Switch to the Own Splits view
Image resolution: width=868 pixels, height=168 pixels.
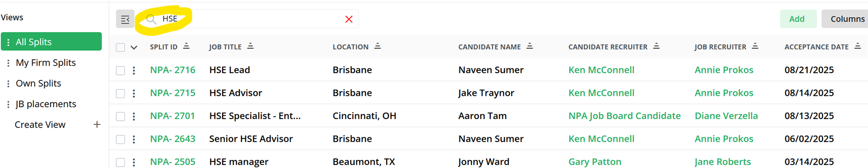[38, 83]
